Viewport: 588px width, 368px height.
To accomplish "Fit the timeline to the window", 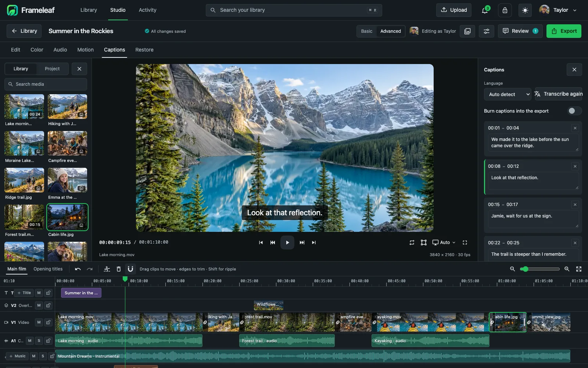I will pos(579,269).
